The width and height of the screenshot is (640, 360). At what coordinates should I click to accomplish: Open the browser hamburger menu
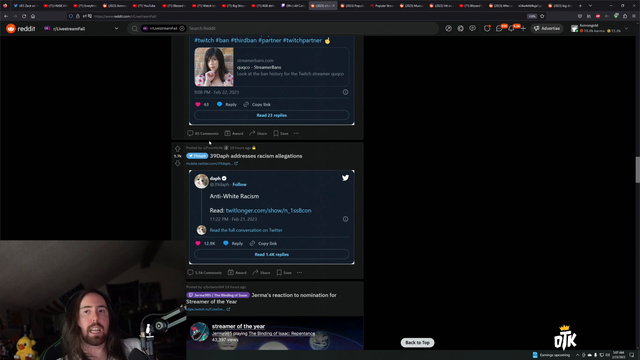[634, 16]
